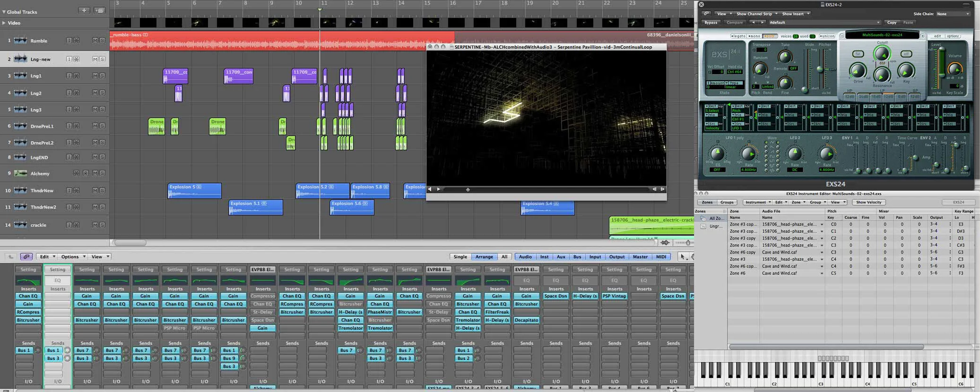Open the Side Chain None dropdown
This screenshot has height=392, width=980.
[953, 14]
